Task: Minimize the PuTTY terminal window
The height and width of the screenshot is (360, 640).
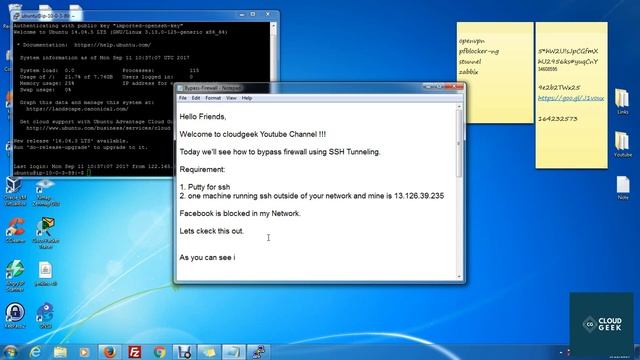Action: tap(242, 14)
